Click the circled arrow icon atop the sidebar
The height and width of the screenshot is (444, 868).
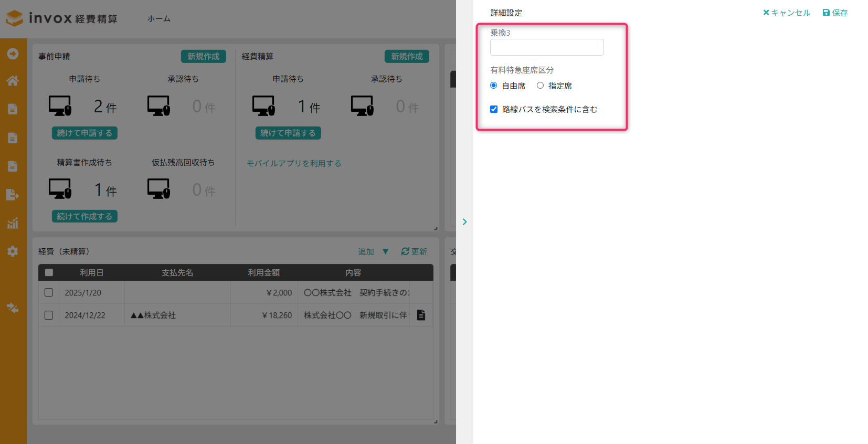13,54
